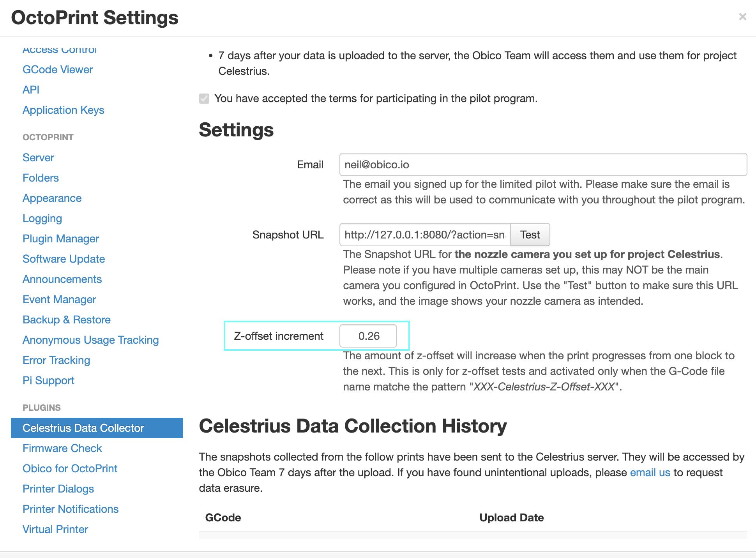The width and height of the screenshot is (756, 558).
Task: Open Firmware Check plugin settings
Action: coord(62,448)
